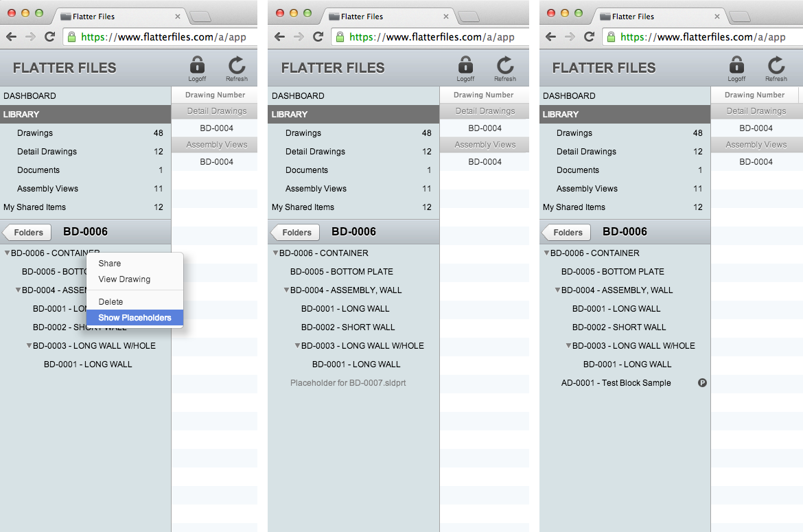Open Detail Drawings library in window listing AD-0001
This screenshot has width=803, height=532.
coord(625,152)
